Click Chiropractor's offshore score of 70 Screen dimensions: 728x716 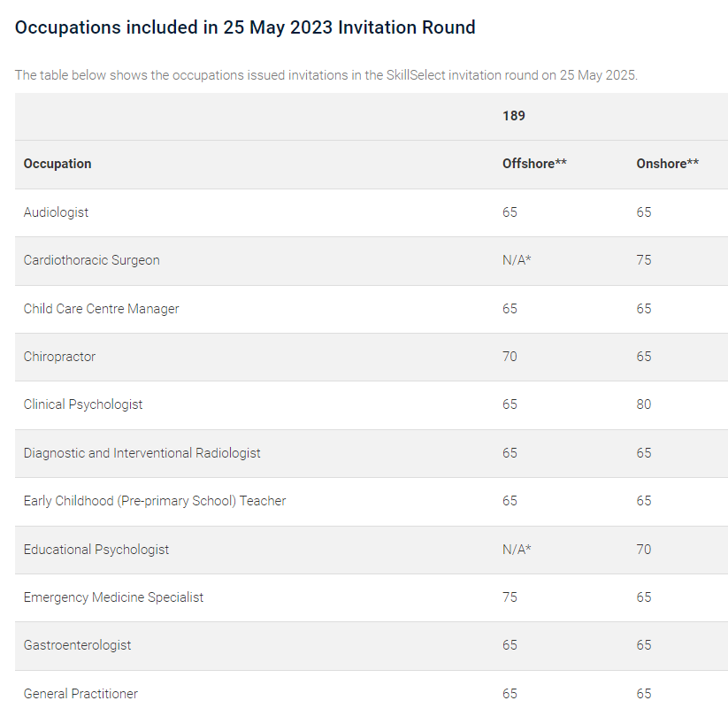510,357
